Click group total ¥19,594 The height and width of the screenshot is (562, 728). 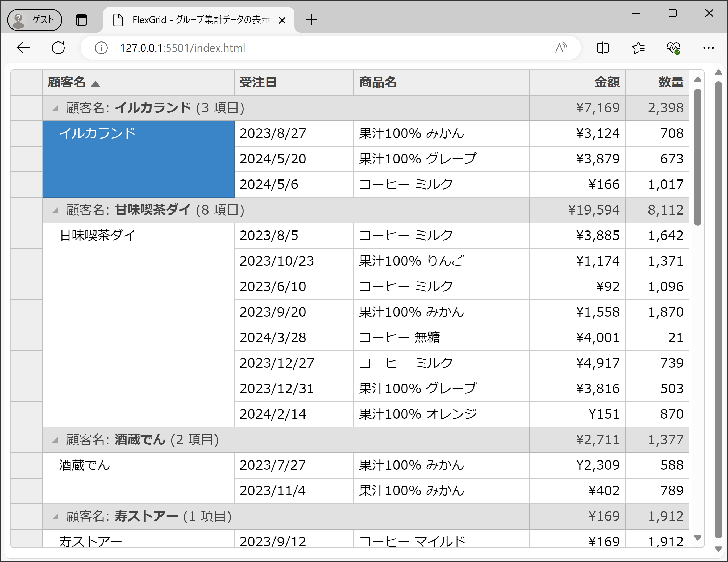click(577, 210)
